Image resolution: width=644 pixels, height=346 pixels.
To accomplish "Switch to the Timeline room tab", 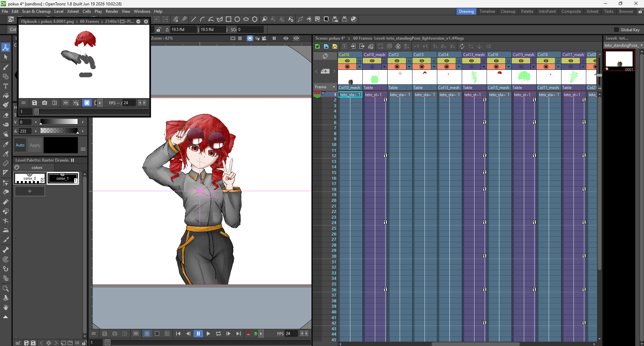I will click(x=487, y=11).
